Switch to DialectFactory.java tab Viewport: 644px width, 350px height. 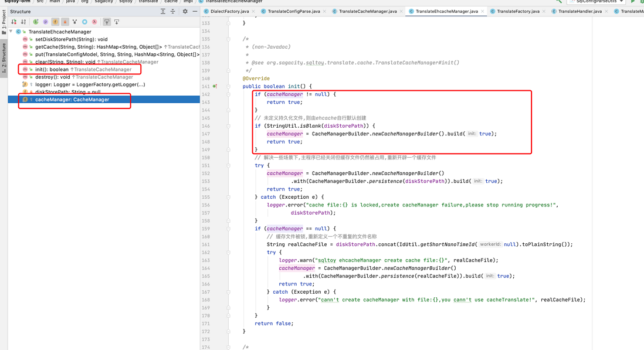(229, 12)
